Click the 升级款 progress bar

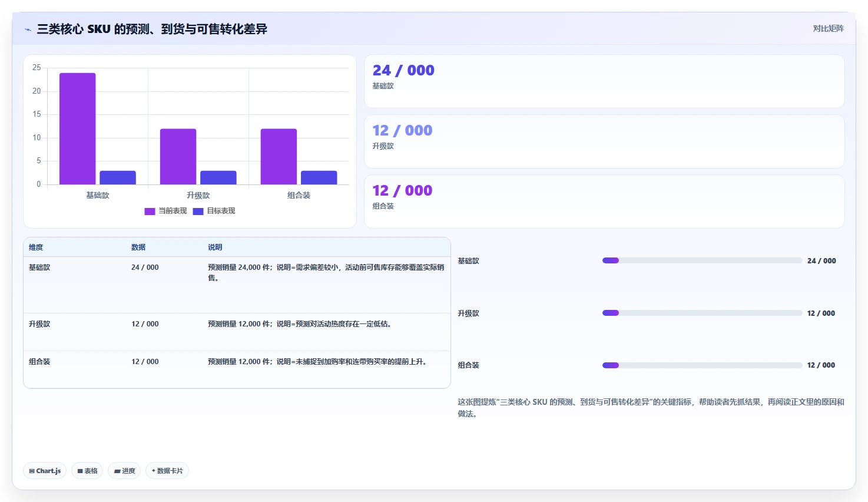(702, 313)
